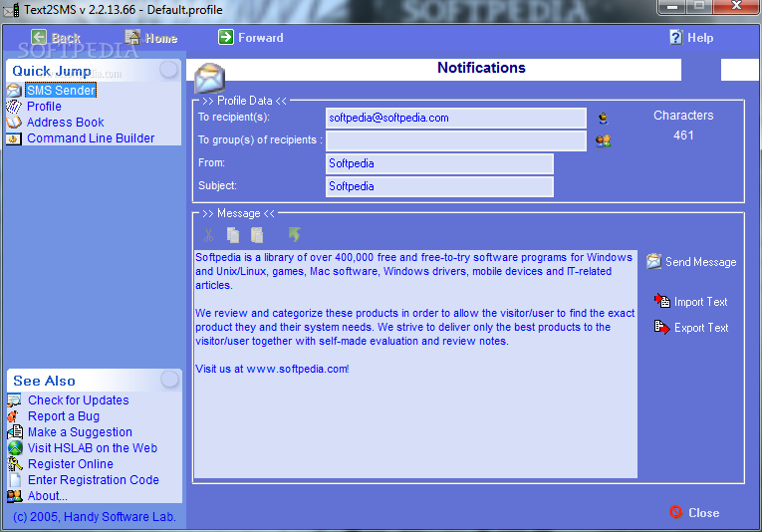Collapse the Quick Jump panel
762x532 pixels.
(168, 70)
